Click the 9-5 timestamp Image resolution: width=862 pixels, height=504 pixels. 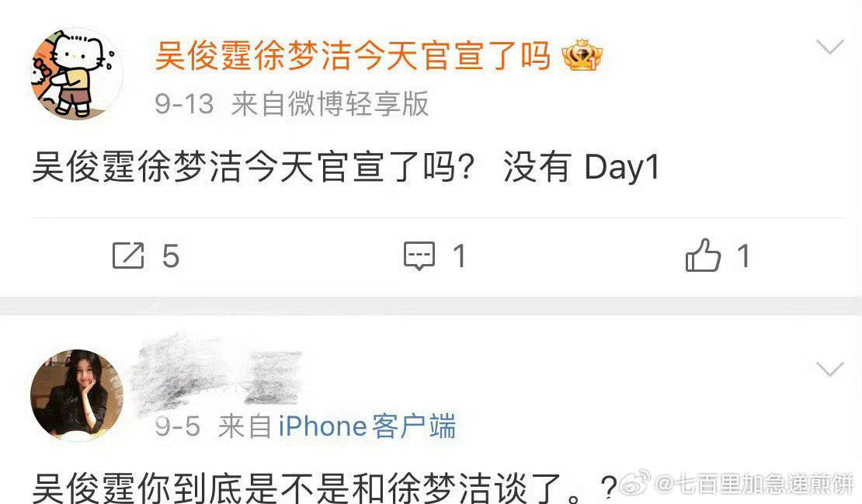pyautogui.click(x=177, y=426)
